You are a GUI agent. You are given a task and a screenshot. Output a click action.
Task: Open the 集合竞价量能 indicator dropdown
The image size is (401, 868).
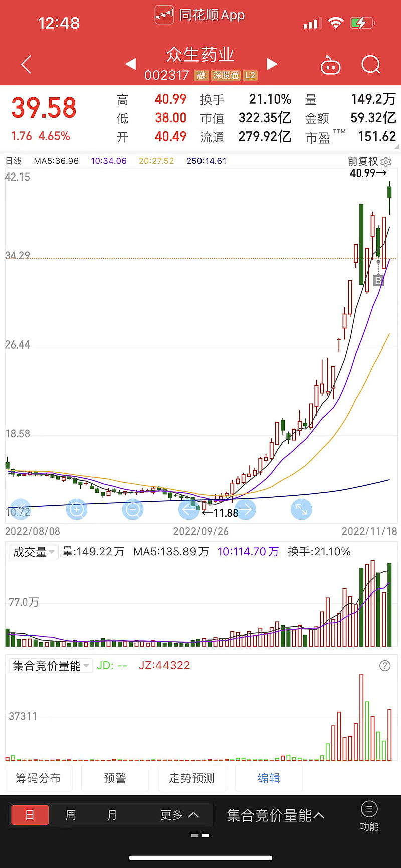tap(51, 666)
